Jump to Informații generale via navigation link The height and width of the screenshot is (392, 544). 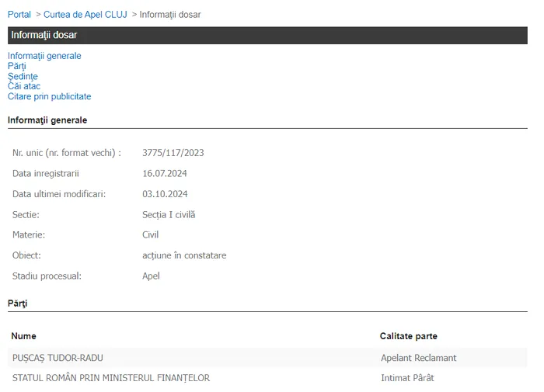click(44, 56)
